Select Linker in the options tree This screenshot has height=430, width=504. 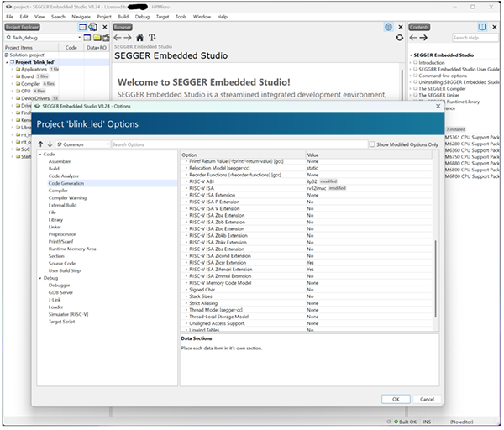(55, 227)
